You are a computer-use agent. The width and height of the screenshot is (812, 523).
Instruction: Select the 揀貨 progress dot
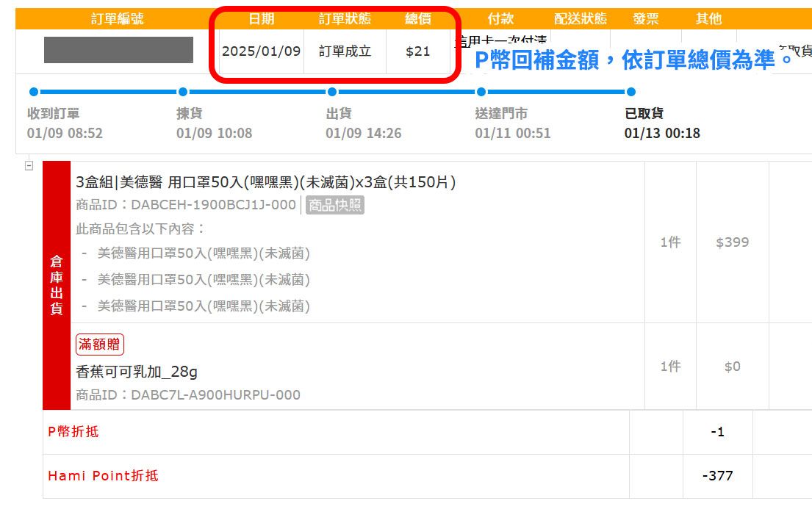point(183,92)
